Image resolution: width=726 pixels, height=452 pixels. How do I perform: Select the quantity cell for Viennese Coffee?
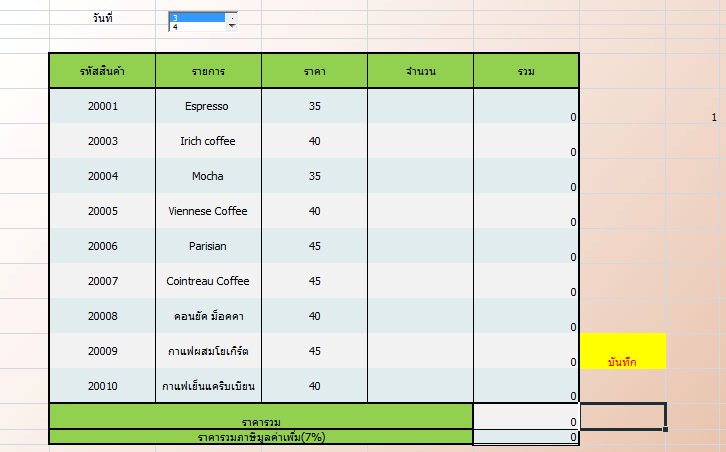[420, 211]
